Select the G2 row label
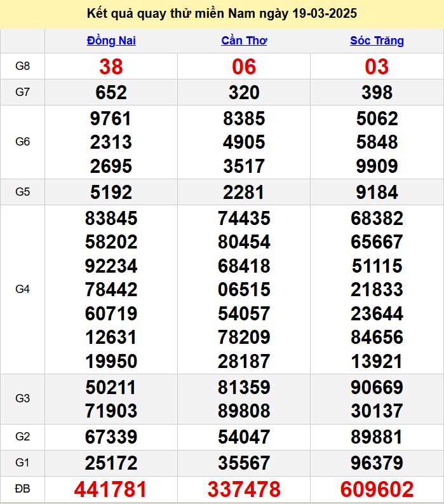Image resolution: width=444 pixels, height=504 pixels. 22,437
